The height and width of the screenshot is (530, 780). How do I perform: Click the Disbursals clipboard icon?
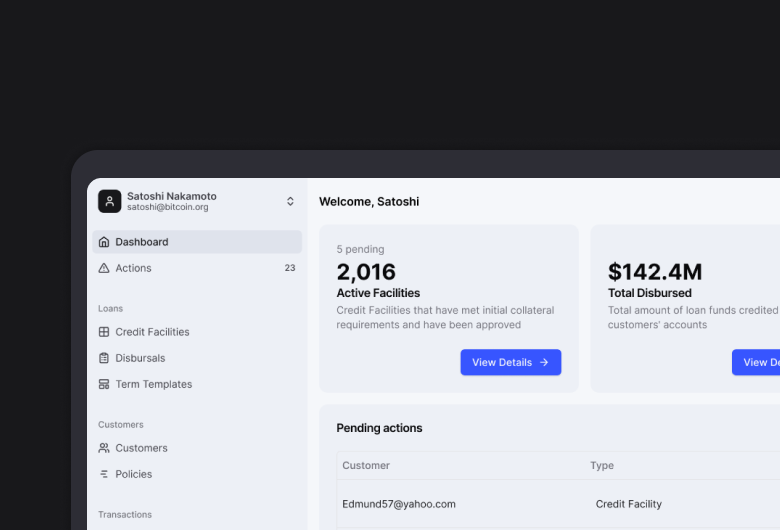click(104, 358)
